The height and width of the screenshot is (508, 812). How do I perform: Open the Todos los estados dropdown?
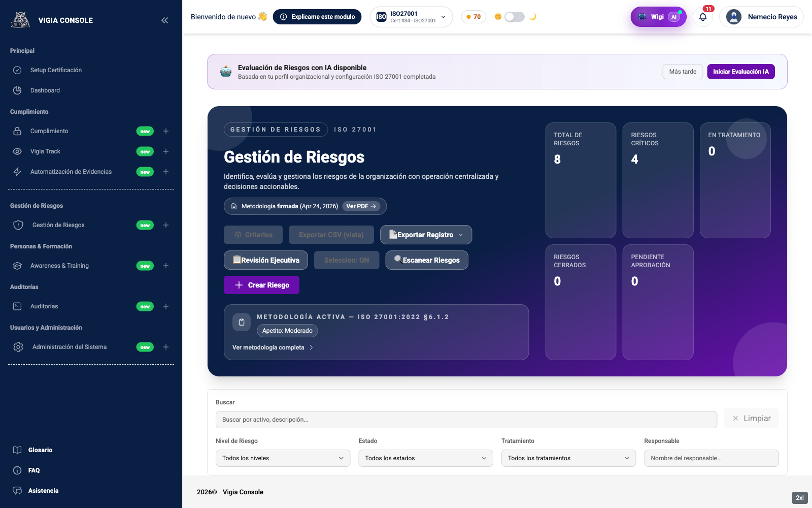(426, 458)
